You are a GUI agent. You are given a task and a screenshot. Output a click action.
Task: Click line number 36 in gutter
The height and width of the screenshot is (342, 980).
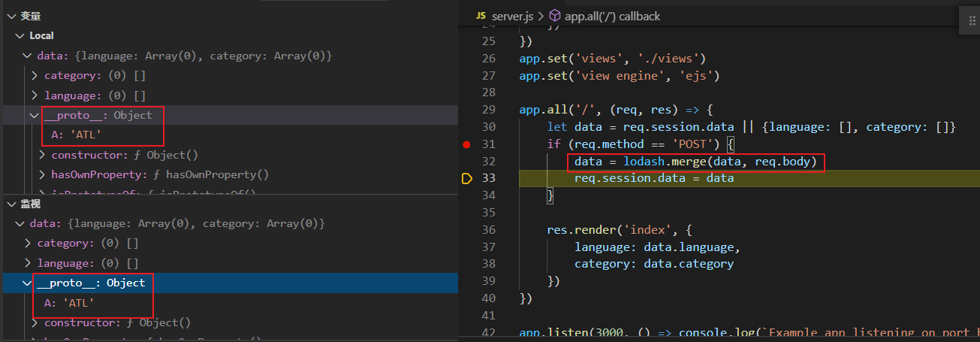click(488, 230)
